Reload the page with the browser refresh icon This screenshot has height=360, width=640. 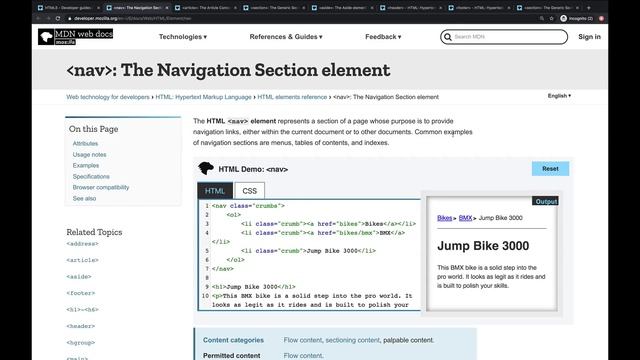(x=58, y=18)
